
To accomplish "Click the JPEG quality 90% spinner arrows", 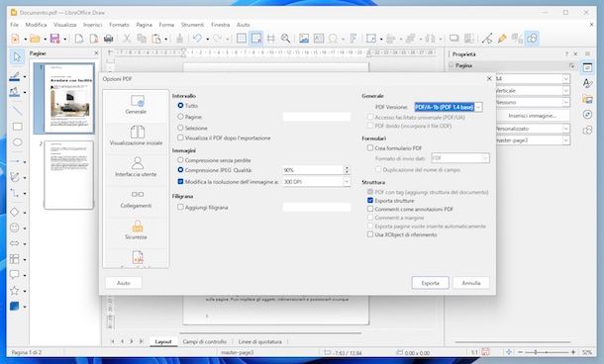I will point(347,170).
